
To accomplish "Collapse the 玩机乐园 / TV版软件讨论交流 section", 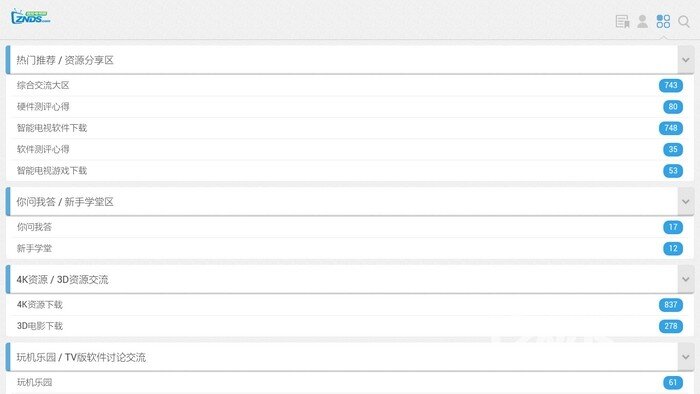I will (x=686, y=357).
